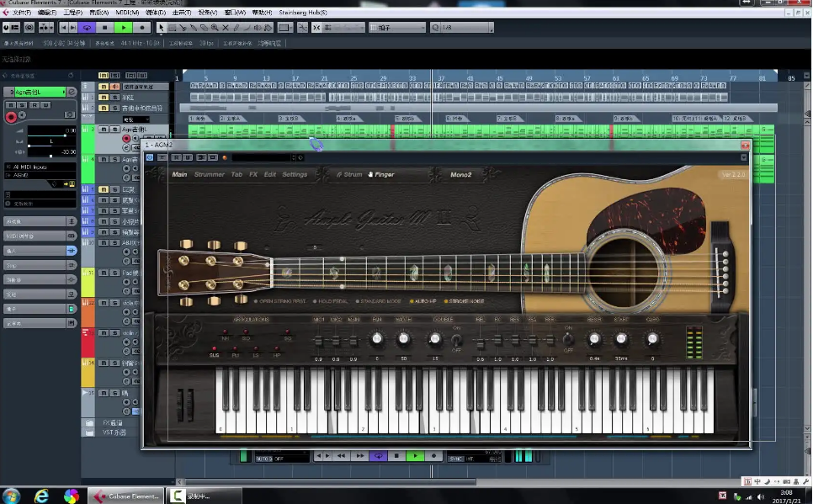Open the quantize 1/8 dropdown
Image resolution: width=813 pixels, height=504 pixels.
coord(461,28)
